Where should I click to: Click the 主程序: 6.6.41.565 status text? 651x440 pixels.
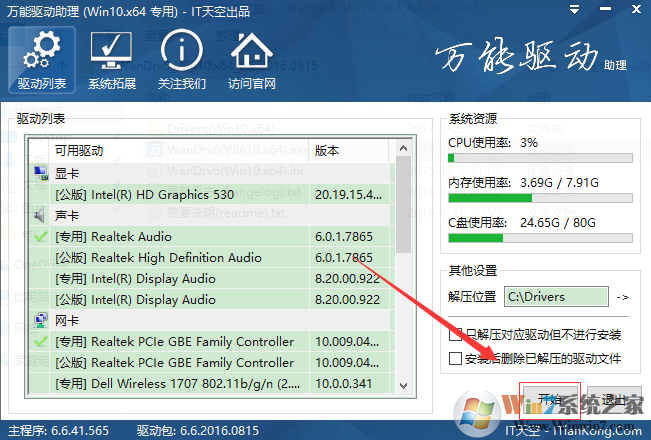[59, 430]
